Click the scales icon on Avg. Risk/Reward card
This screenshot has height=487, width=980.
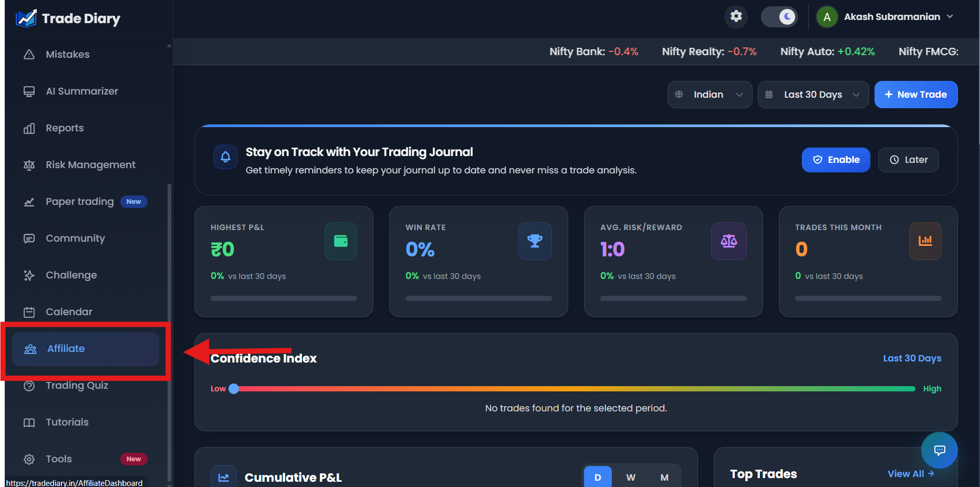(729, 241)
